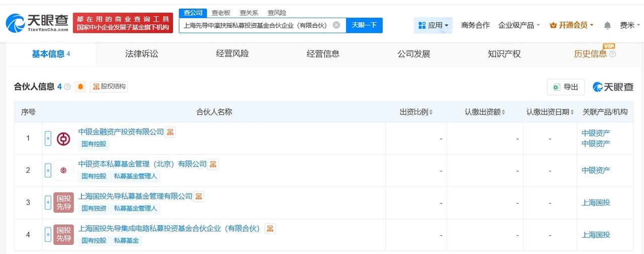The height and width of the screenshot is (254, 644).
Task: Expand row 3 with the plus button
Action: (48, 203)
